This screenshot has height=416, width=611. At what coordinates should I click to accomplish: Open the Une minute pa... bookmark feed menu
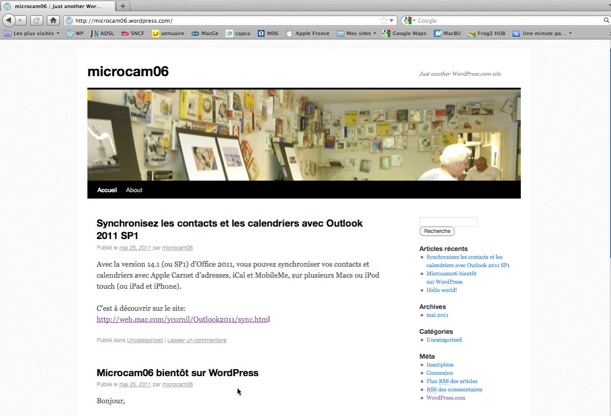(x=542, y=33)
